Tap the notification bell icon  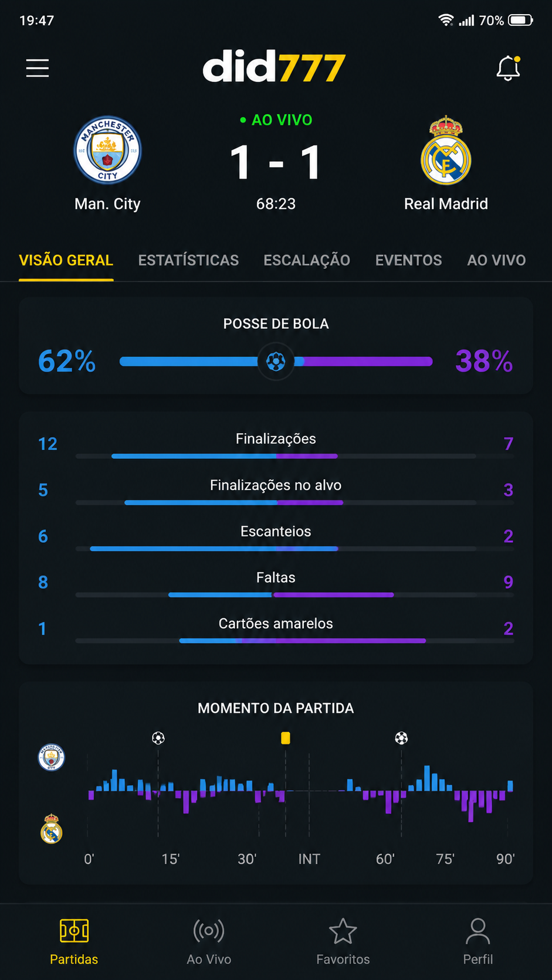(x=508, y=68)
